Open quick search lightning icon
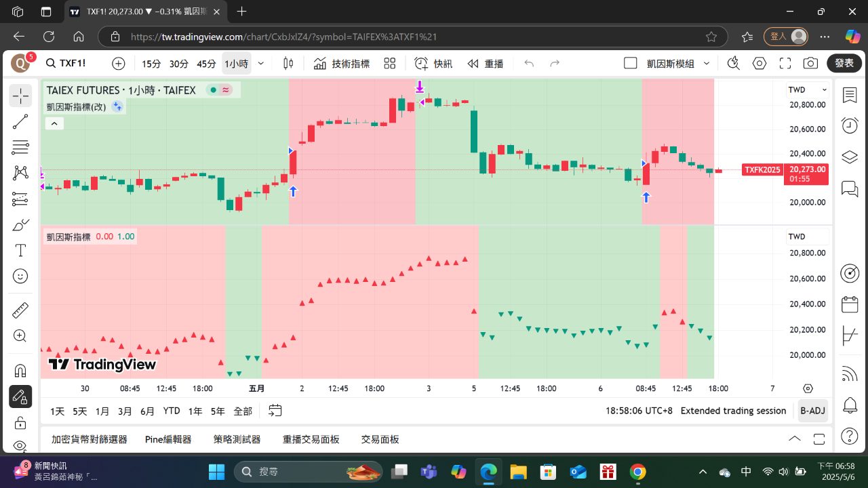The image size is (868, 488). pos(733,64)
